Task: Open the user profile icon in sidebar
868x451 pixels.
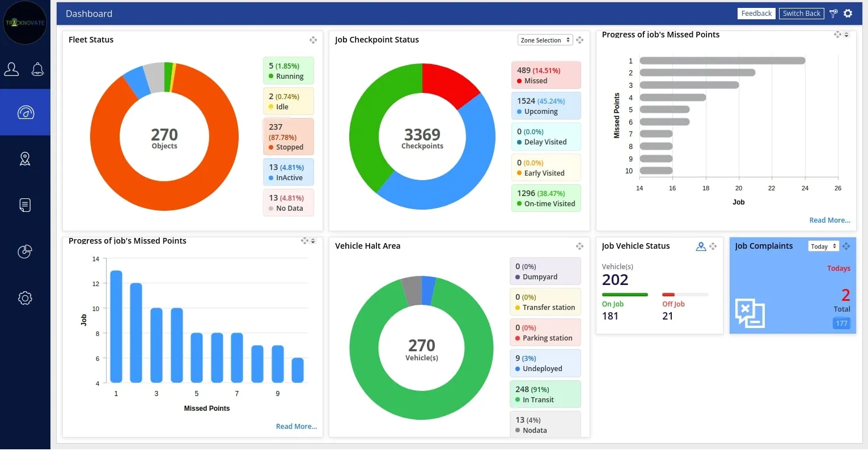Action: tap(12, 69)
